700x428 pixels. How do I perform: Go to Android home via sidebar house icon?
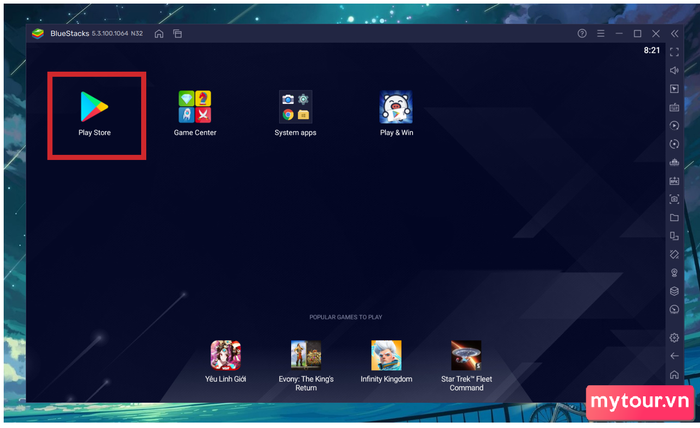pos(674,374)
